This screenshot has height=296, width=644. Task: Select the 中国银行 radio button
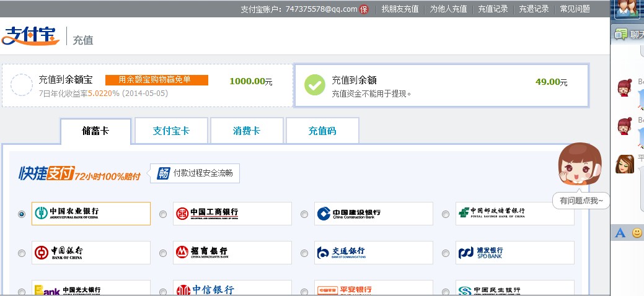[22, 253]
